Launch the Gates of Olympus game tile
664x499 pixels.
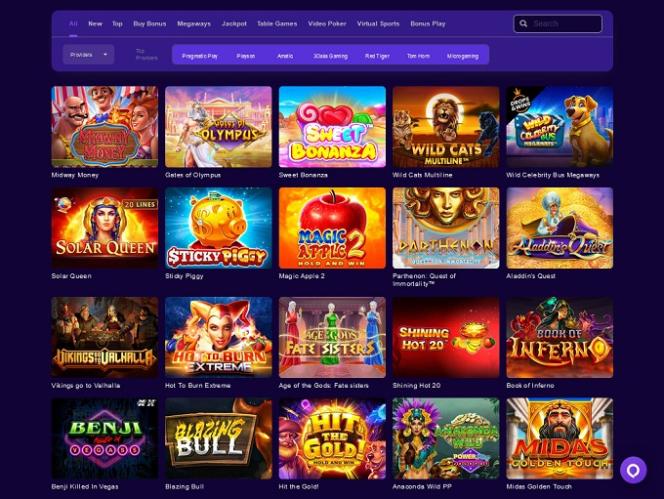218,127
